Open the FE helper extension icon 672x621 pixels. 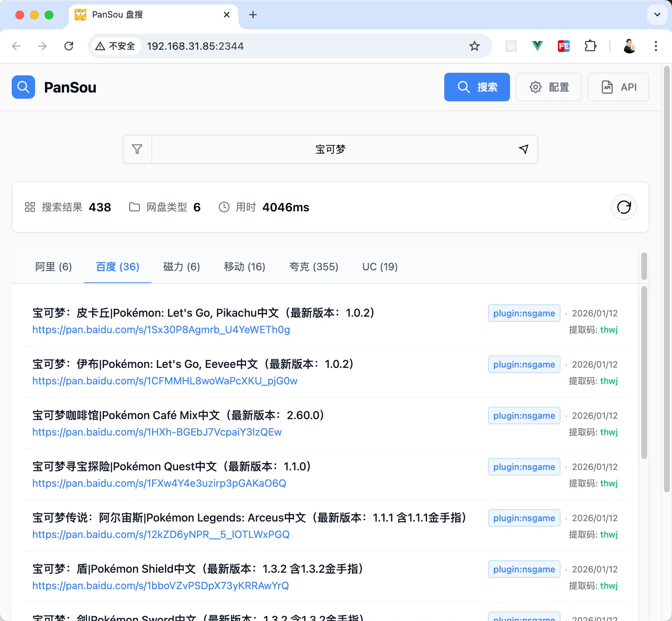pos(564,46)
